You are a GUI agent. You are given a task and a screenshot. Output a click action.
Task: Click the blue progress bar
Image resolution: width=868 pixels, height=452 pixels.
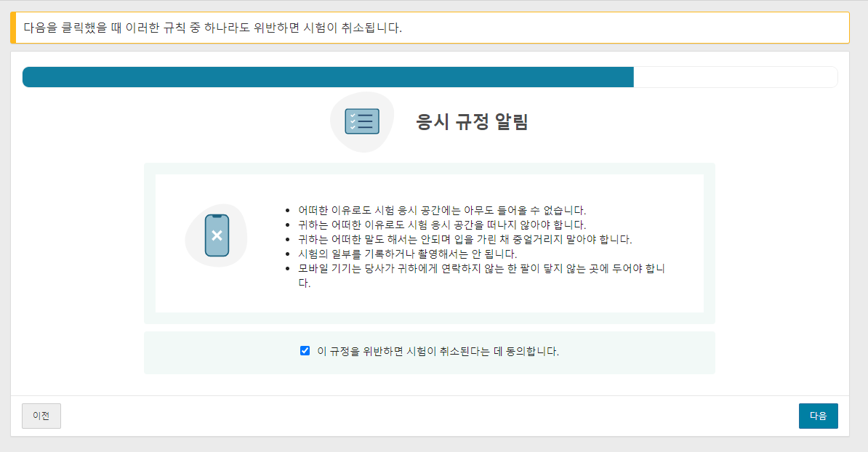430,77
